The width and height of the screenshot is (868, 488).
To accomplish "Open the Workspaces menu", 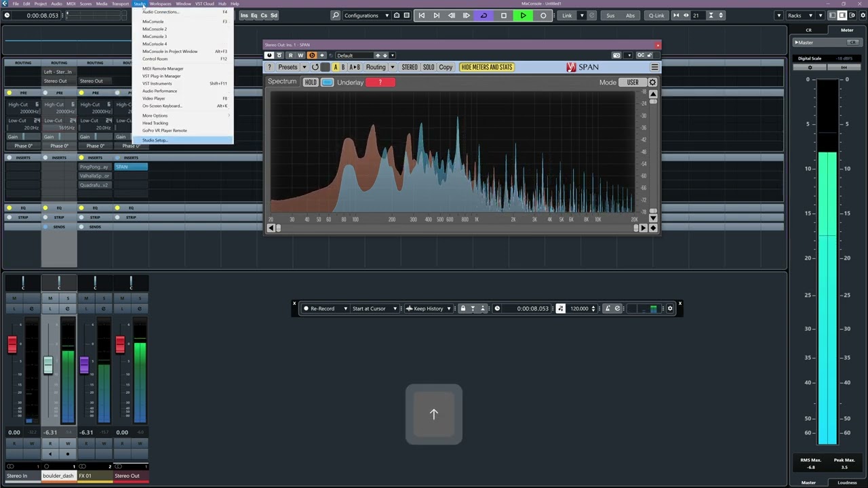I will [161, 3].
